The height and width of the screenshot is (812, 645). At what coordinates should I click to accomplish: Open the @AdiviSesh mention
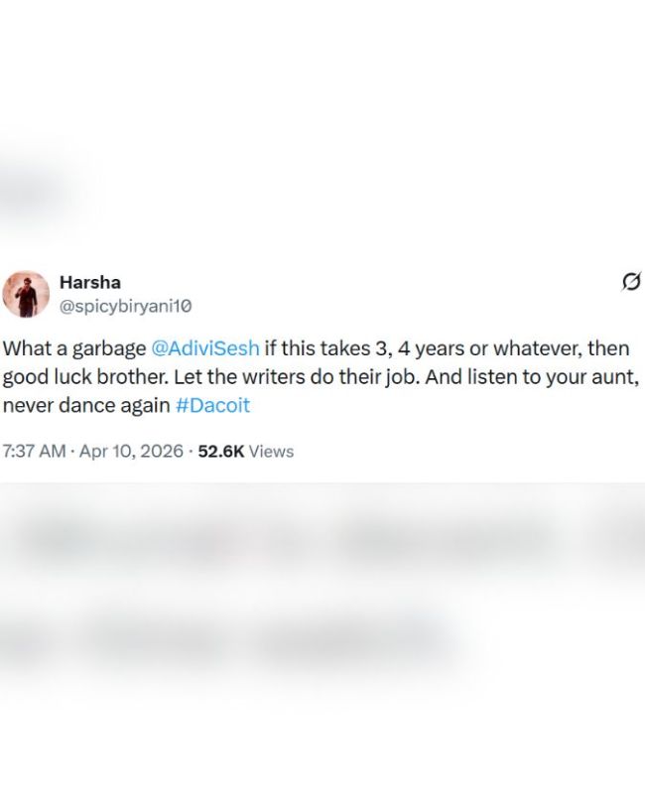tap(205, 348)
